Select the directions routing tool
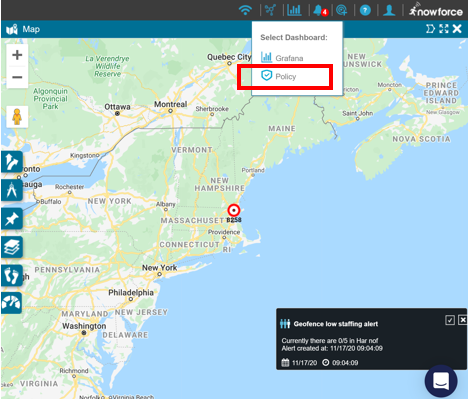The image size is (468, 400). [12, 162]
